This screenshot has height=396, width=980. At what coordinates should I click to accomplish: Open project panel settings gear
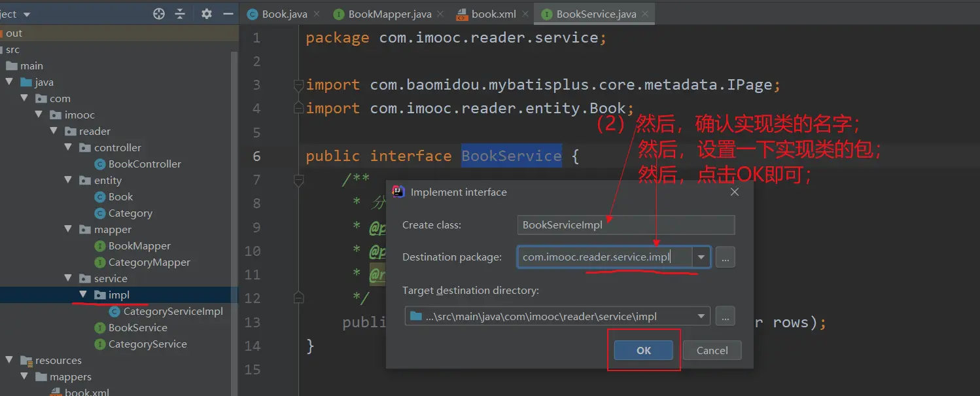[x=207, y=14]
